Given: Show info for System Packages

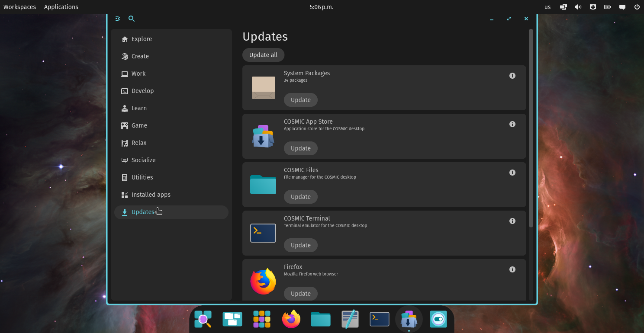Looking at the screenshot, I should click(512, 76).
